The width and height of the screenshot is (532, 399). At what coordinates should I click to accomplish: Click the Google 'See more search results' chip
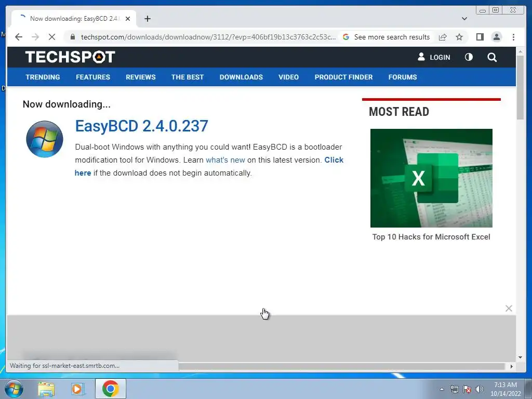pyautogui.click(x=387, y=37)
